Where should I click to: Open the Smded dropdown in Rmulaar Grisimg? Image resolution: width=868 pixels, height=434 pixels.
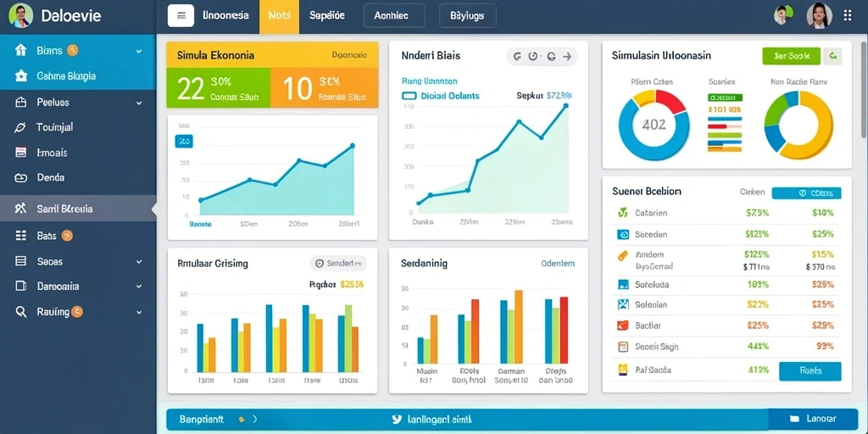pyautogui.click(x=338, y=264)
